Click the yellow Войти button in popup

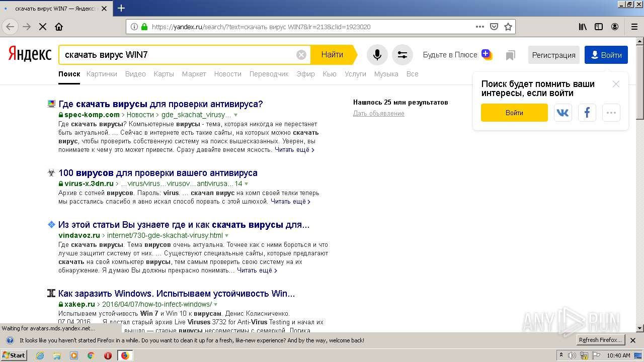514,113
